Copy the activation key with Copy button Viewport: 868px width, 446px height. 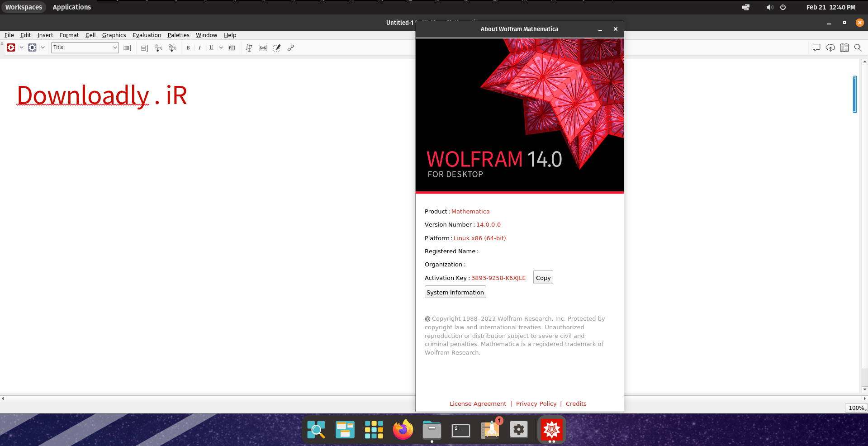pyautogui.click(x=543, y=278)
